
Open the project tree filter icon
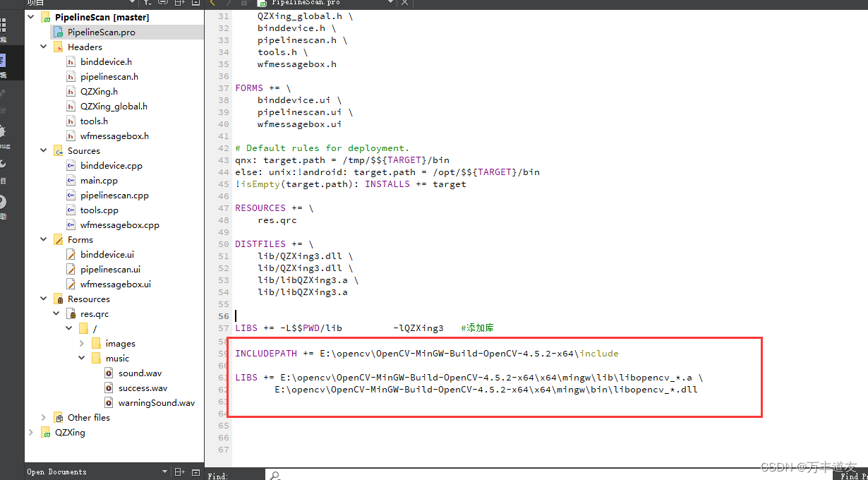coord(146,3)
